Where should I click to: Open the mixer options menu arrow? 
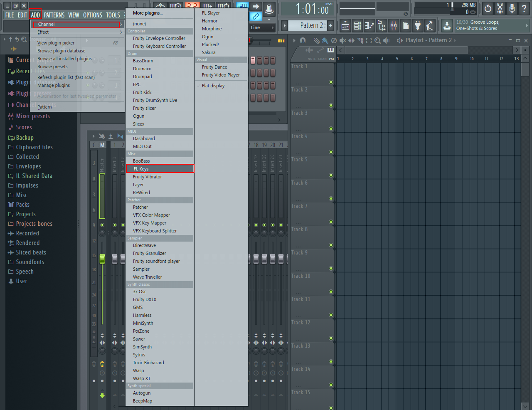pos(93,136)
